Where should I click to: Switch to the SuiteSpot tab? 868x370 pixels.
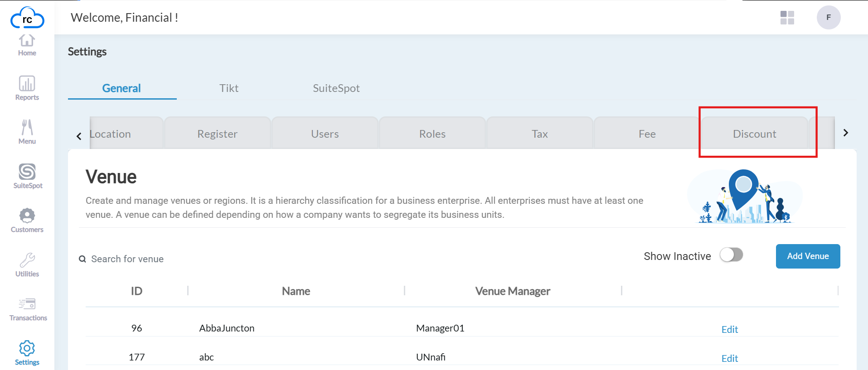click(336, 88)
